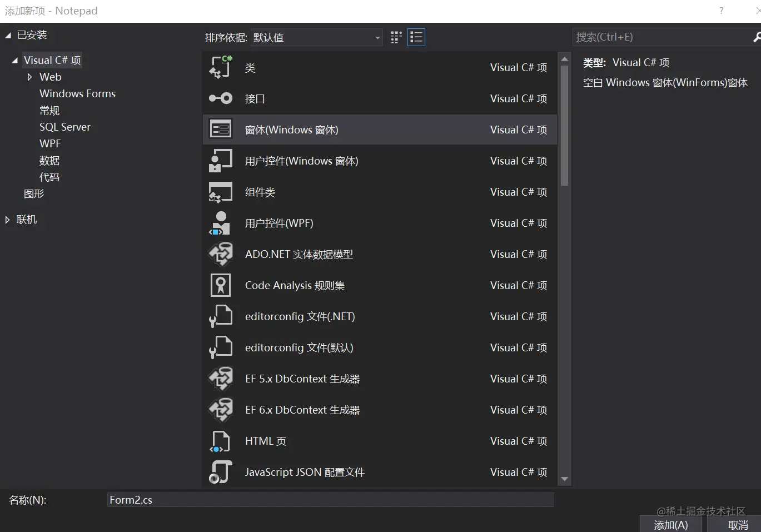Viewport: 761px width, 532px height.
Task: Select the 用户控件(Windows 窗体) template name
Action: click(302, 161)
